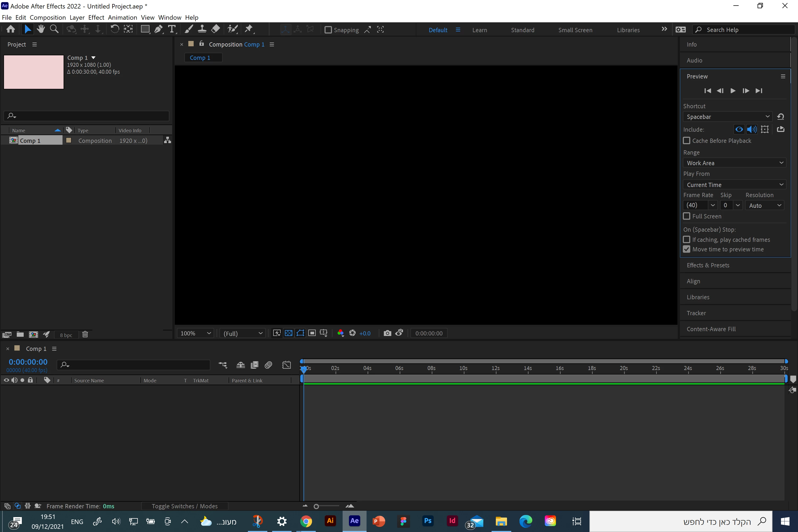Choose the Hand tool
This screenshot has height=532, width=798.
[x=41, y=30]
